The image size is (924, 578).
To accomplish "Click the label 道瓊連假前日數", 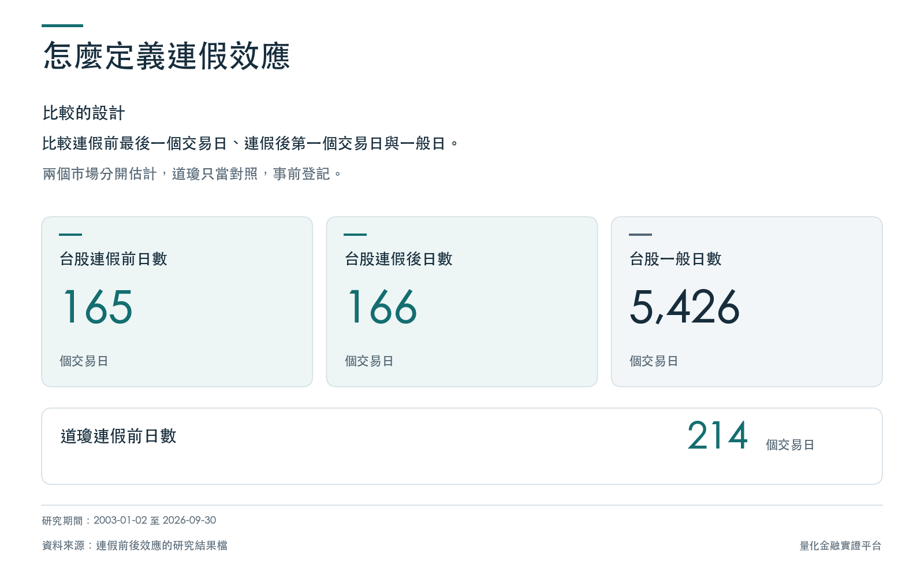I will pyautogui.click(x=118, y=436).
